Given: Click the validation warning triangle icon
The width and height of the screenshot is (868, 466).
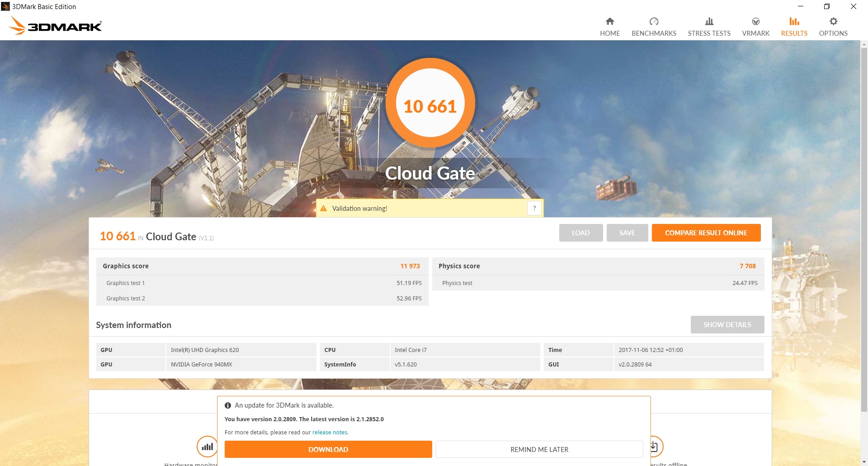Looking at the screenshot, I should pyautogui.click(x=323, y=209).
